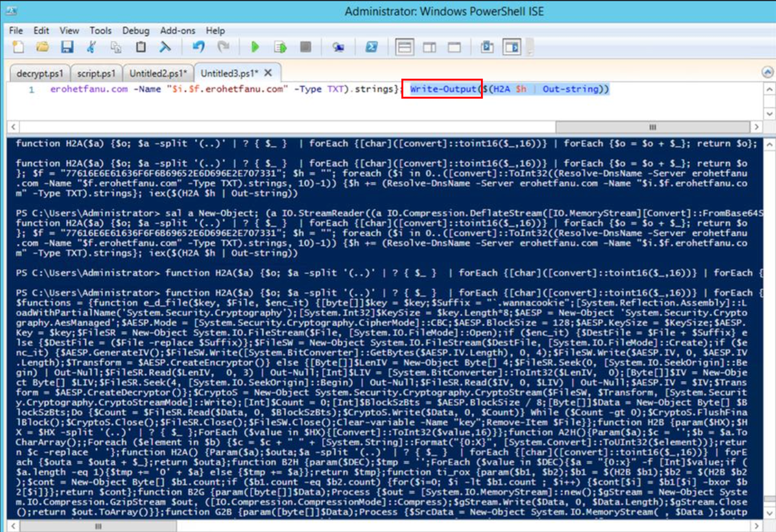Switch to the decrypt.ps1 tab
The width and height of the screenshot is (776, 532).
click(x=40, y=73)
